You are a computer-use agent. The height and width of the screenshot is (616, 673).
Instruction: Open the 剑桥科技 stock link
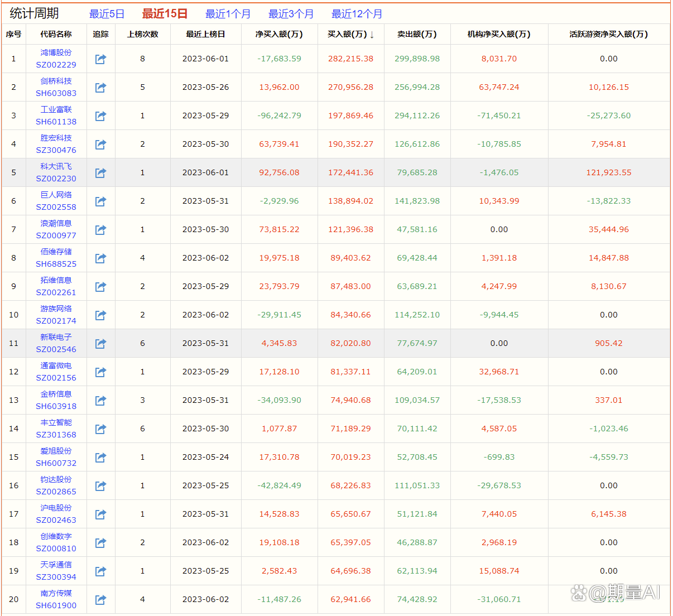[x=56, y=81]
